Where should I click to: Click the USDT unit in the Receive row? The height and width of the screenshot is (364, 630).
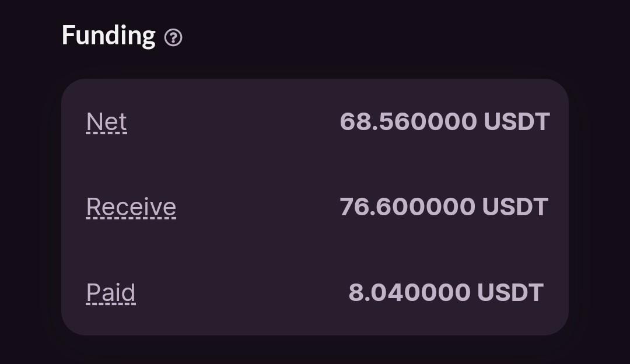click(x=515, y=207)
